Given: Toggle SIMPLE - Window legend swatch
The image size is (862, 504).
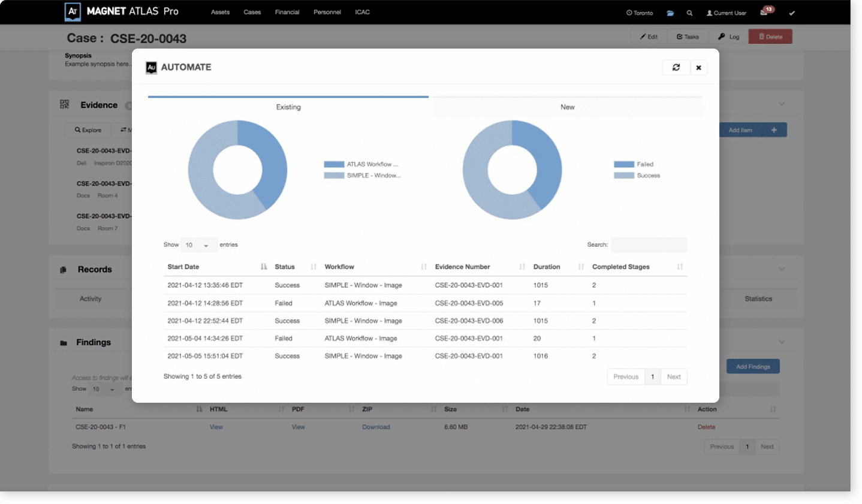Looking at the screenshot, I should pos(334,176).
